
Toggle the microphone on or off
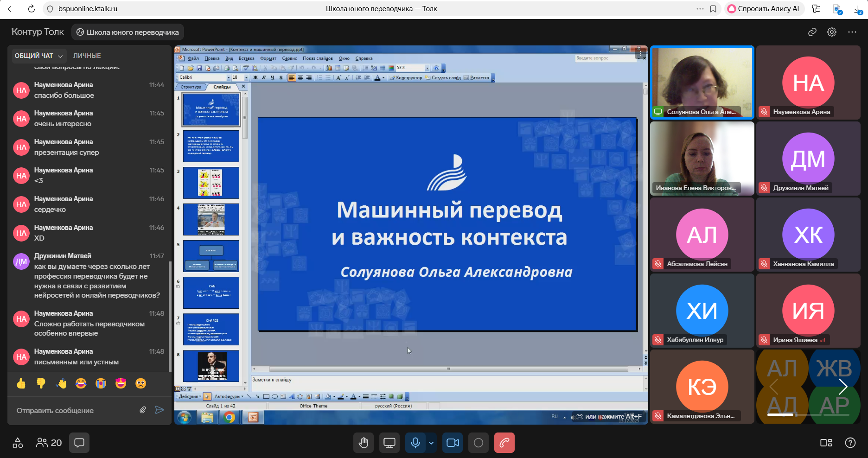coord(415,443)
